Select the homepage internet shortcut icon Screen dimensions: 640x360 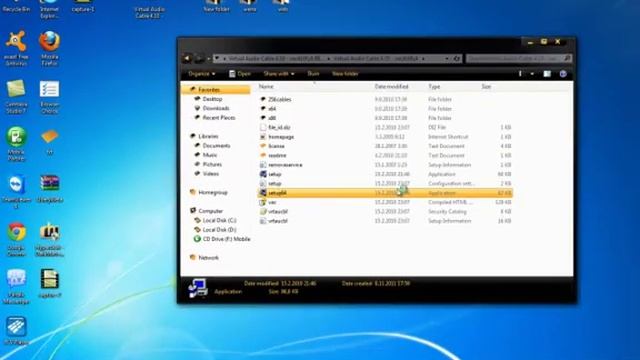[263, 137]
